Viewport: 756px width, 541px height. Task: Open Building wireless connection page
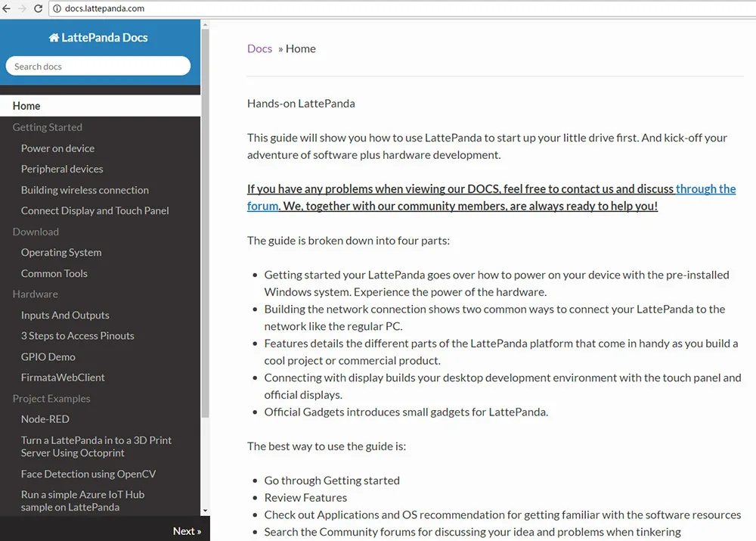click(85, 190)
